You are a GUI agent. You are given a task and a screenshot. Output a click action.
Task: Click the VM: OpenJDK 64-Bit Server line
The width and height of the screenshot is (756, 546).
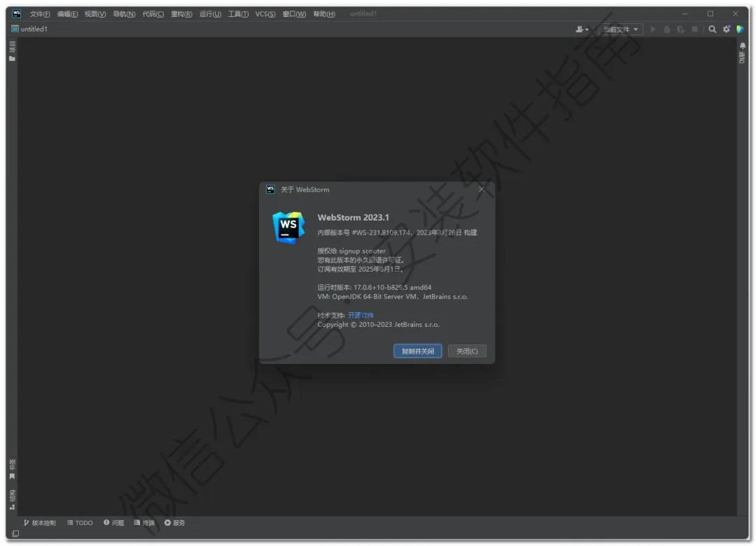click(393, 297)
